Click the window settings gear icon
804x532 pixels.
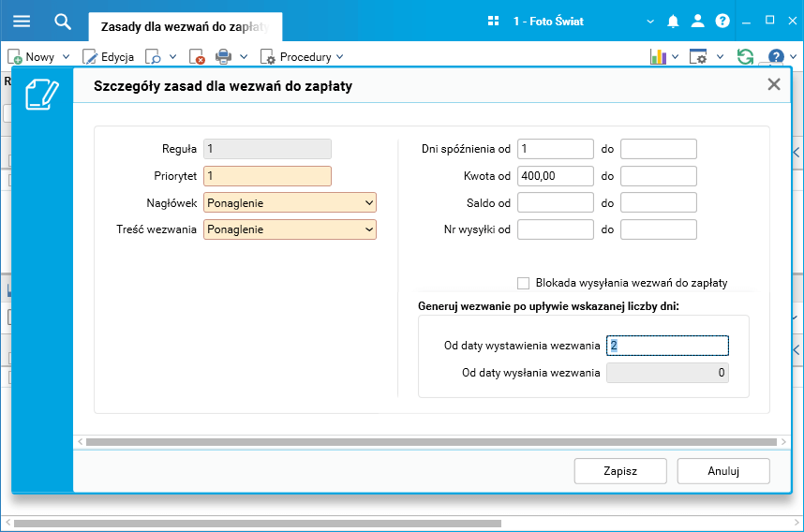(698, 57)
